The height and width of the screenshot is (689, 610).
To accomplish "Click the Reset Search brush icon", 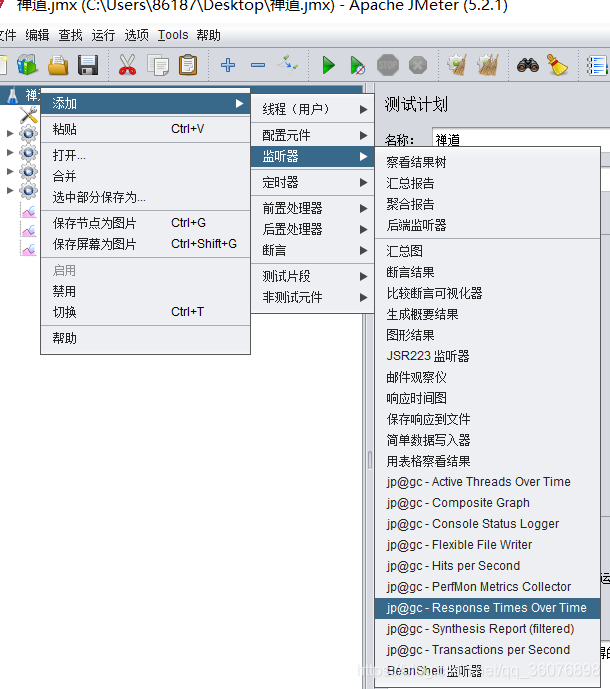I will pyautogui.click(x=557, y=65).
